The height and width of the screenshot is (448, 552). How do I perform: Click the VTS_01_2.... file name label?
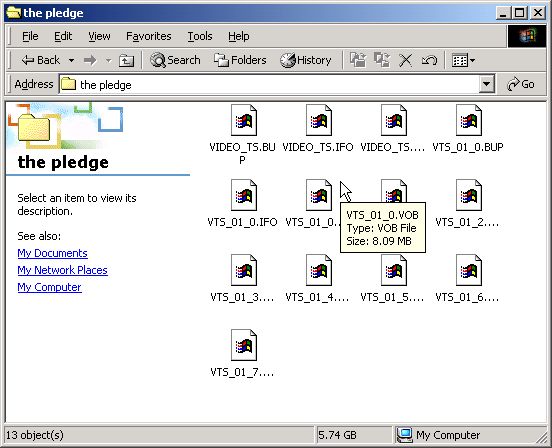point(467,222)
